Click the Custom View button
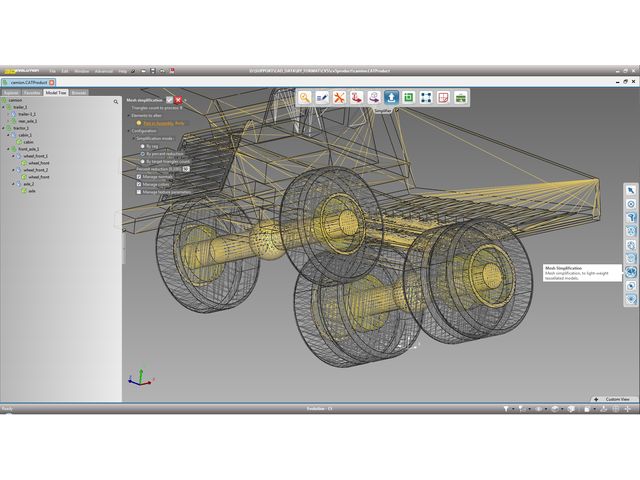Image resolution: width=640 pixels, height=480 pixels. pyautogui.click(x=613, y=399)
